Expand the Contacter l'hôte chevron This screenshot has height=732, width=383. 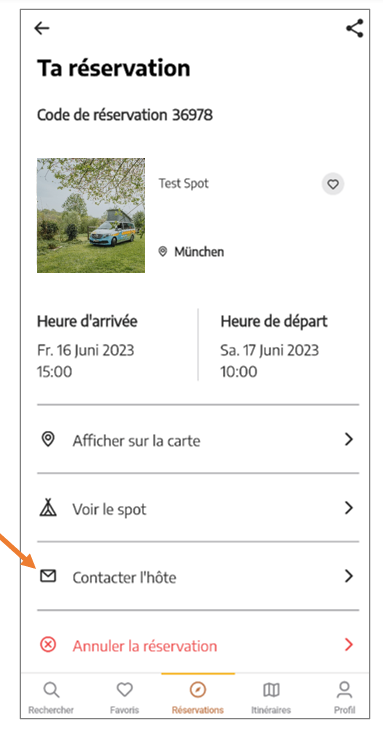[x=348, y=576]
